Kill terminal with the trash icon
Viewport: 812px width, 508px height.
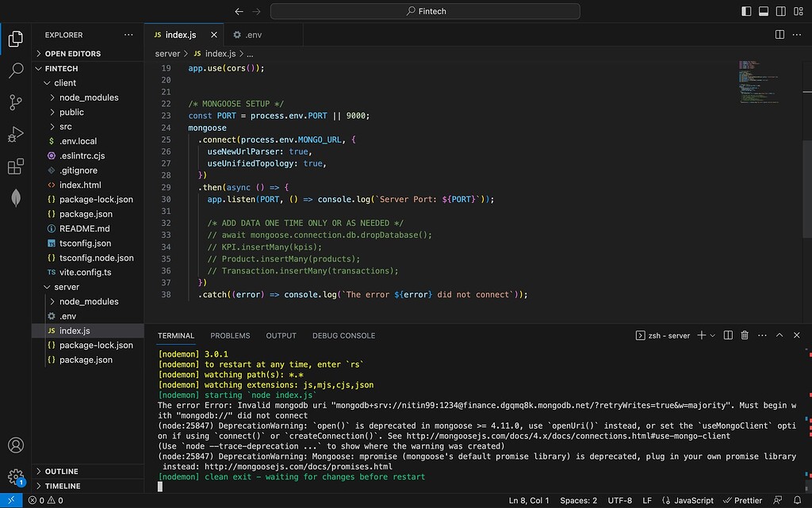coord(745,335)
